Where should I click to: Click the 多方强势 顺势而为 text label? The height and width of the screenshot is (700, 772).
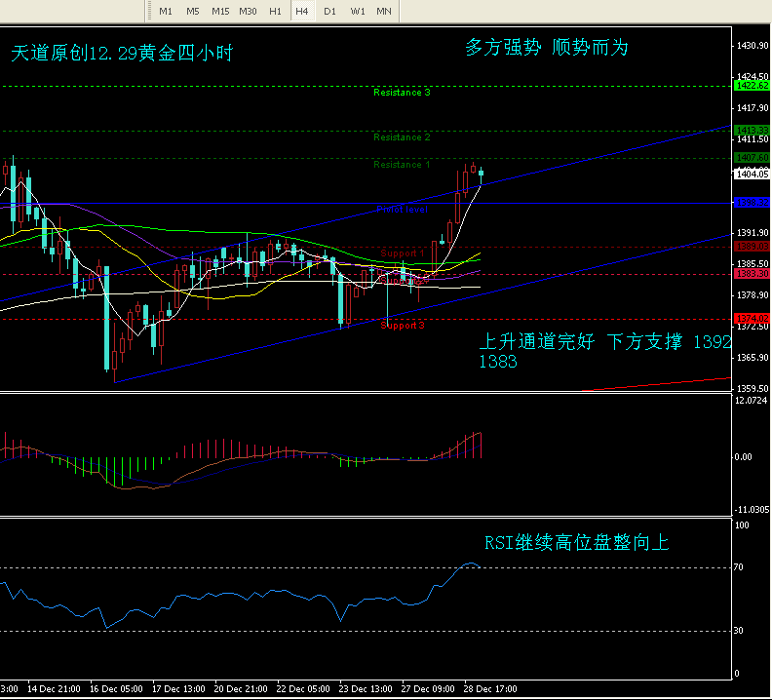(547, 48)
